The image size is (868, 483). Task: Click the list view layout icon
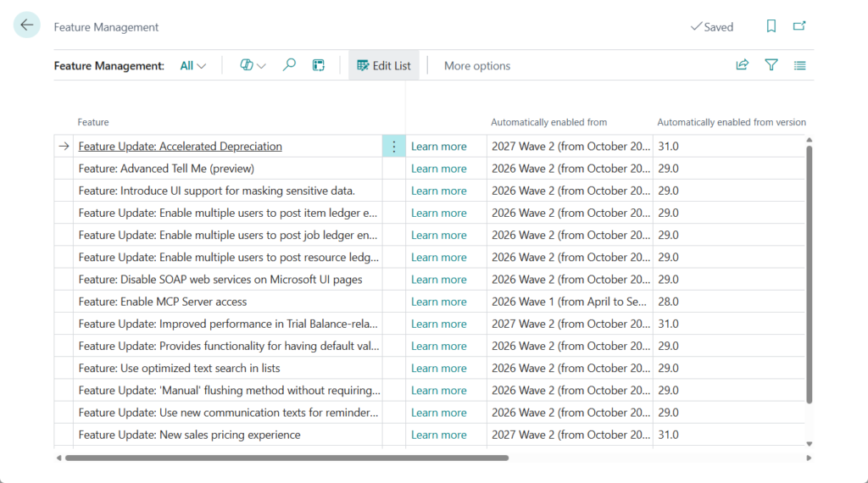[x=799, y=65]
